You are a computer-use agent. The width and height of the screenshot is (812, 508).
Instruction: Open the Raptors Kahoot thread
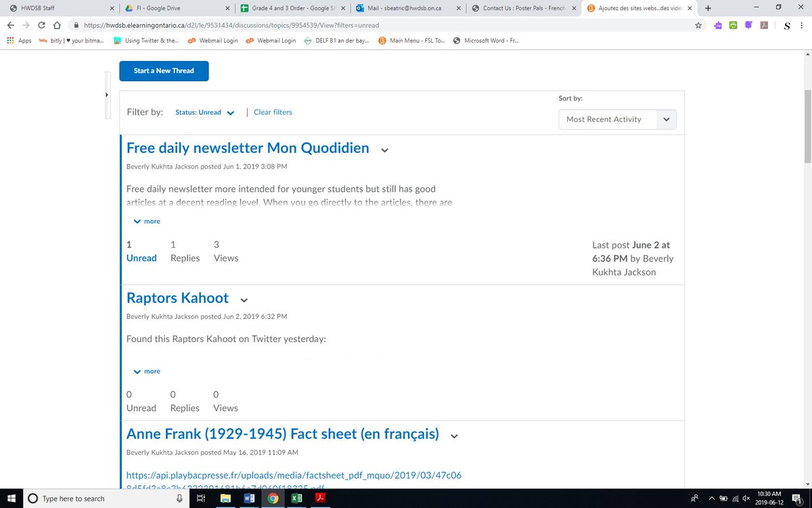coord(177,298)
